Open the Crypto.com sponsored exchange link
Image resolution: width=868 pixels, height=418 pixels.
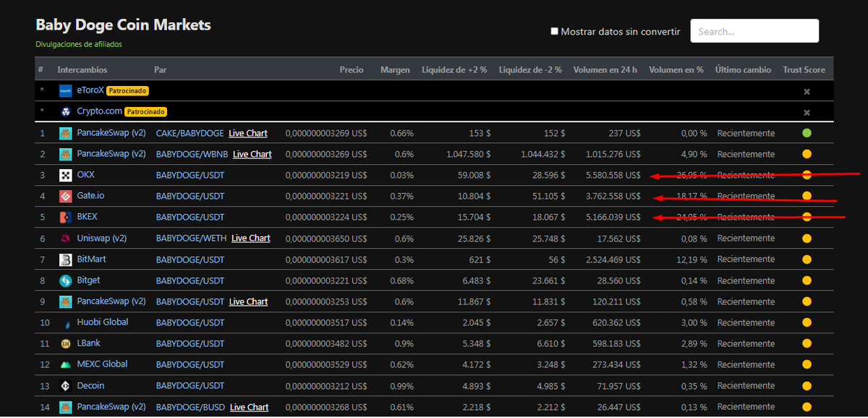[99, 111]
